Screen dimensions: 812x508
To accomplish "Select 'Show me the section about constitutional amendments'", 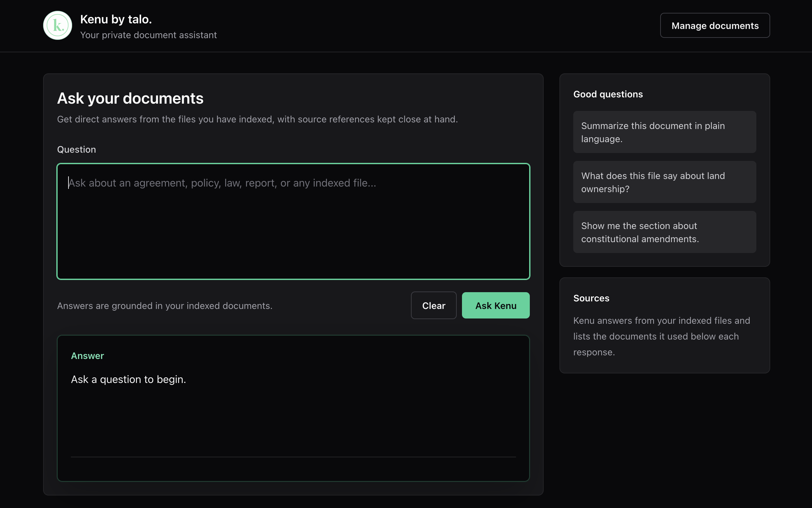I will click(x=664, y=232).
